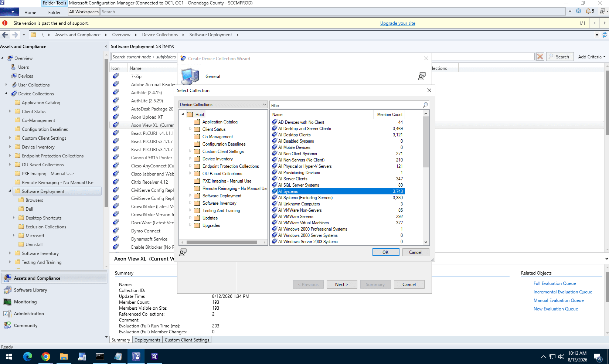Switch to Custom Client Settings tab
The image size is (609, 364).
[187, 340]
